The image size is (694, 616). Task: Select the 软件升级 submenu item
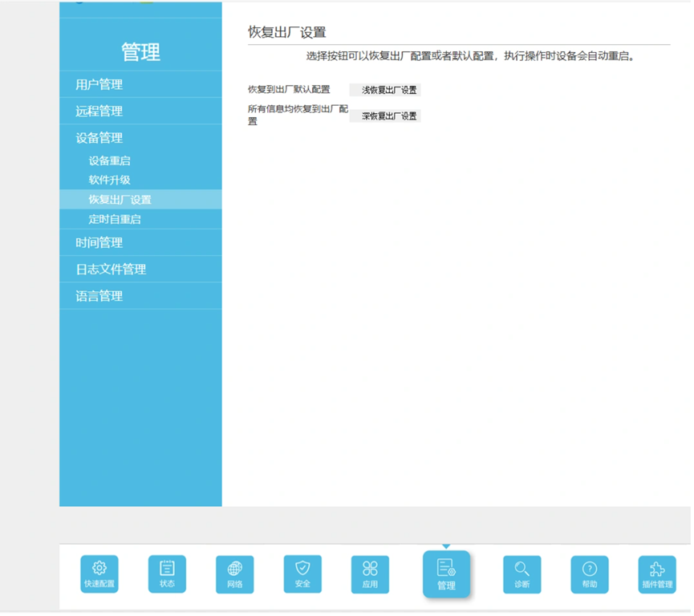point(110,180)
